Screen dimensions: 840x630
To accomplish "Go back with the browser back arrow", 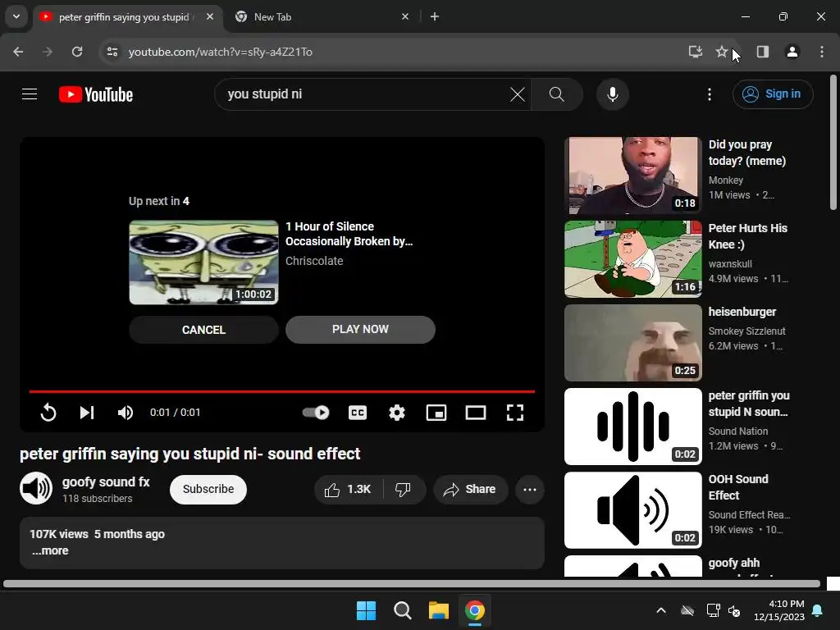I will [18, 52].
